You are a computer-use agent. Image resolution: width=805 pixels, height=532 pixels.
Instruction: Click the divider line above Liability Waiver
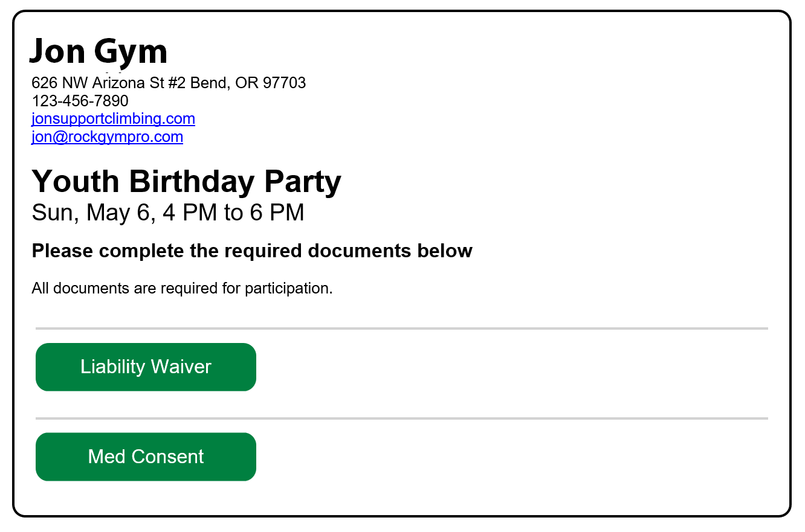coord(402,328)
